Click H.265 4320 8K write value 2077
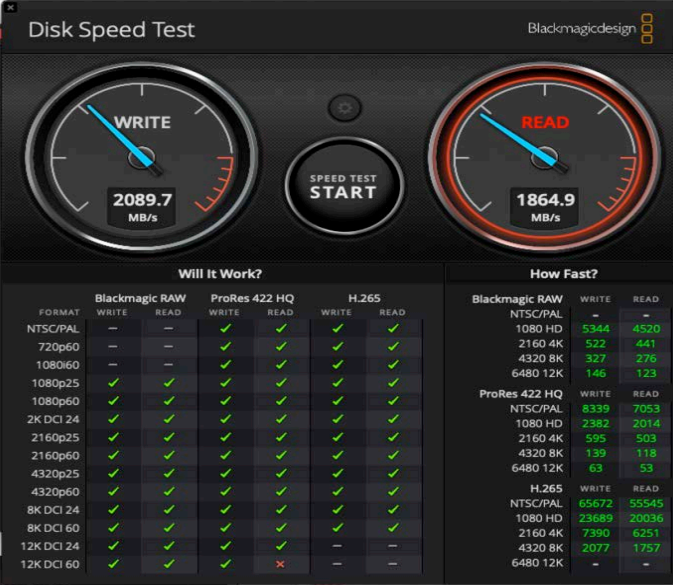 (596, 548)
